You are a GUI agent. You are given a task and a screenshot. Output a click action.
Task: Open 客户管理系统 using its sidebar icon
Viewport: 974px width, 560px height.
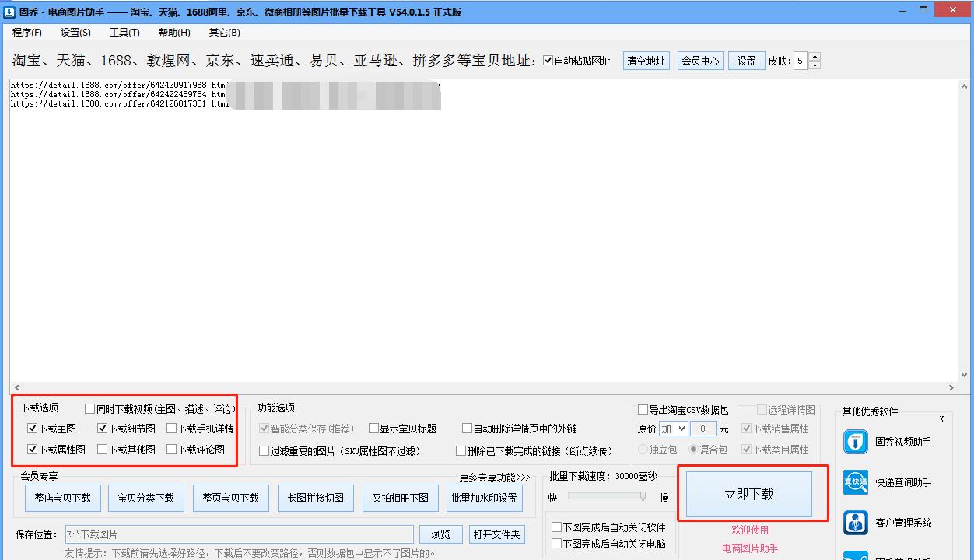tap(855, 523)
